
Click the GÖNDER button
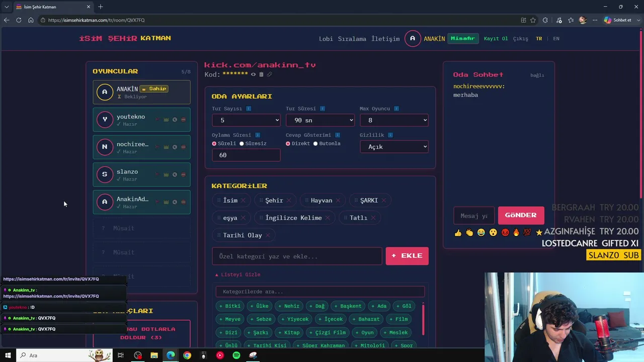(521, 215)
